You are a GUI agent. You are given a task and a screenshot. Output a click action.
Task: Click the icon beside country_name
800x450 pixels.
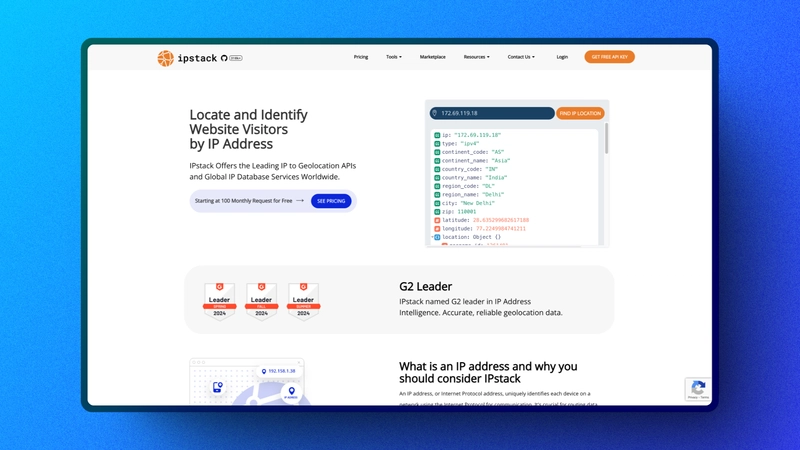(x=437, y=178)
